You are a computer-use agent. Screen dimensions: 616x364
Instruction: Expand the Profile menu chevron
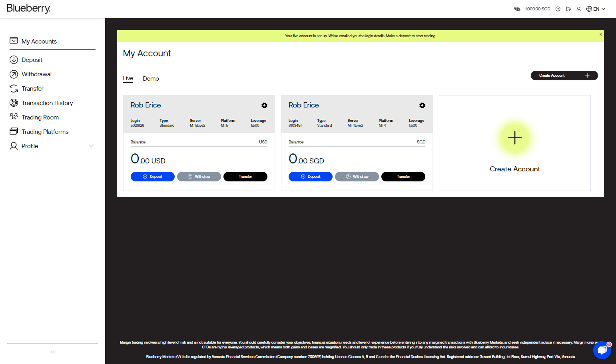tap(91, 146)
